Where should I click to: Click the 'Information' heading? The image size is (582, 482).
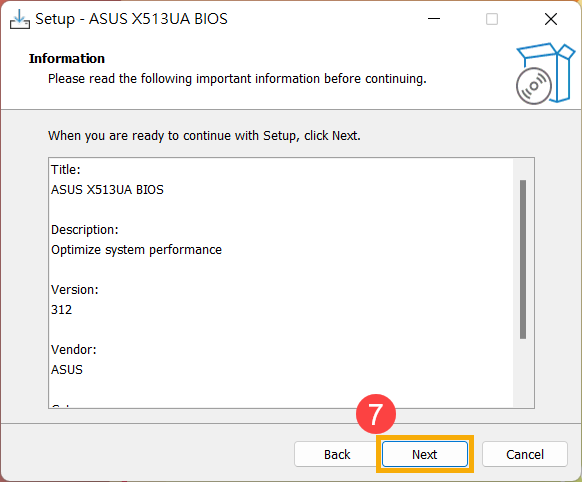point(67,59)
